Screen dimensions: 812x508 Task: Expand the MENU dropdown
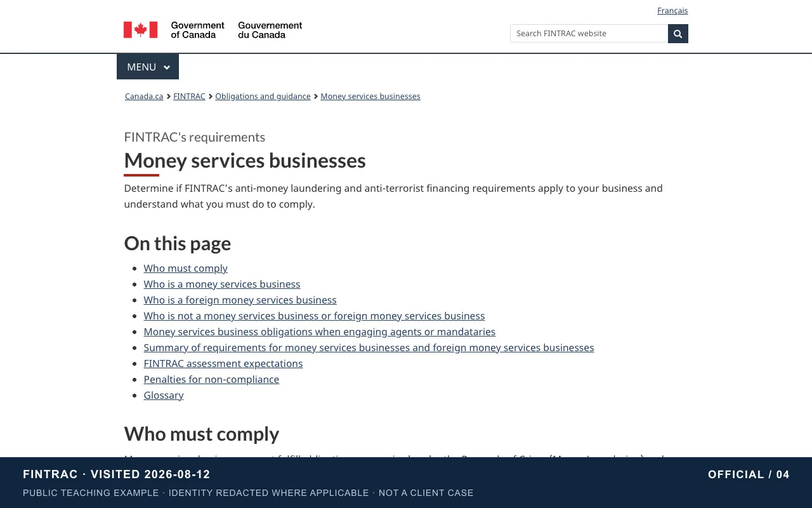click(148, 67)
